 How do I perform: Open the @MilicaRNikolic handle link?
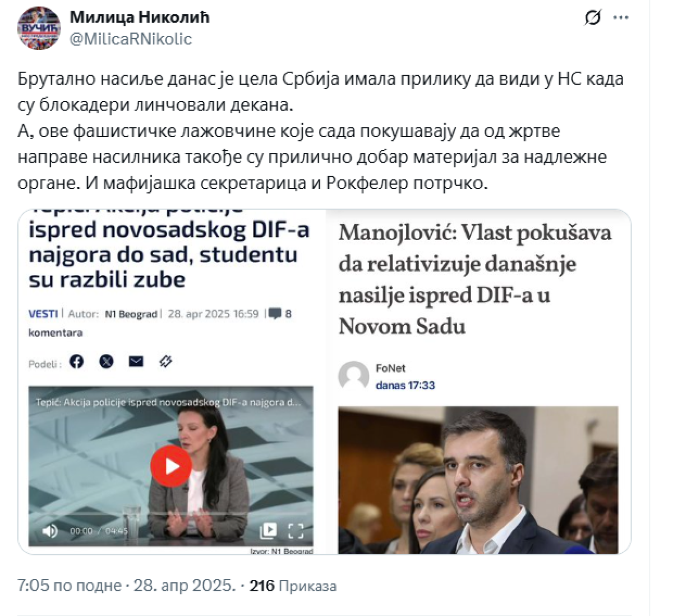pyautogui.click(x=131, y=39)
